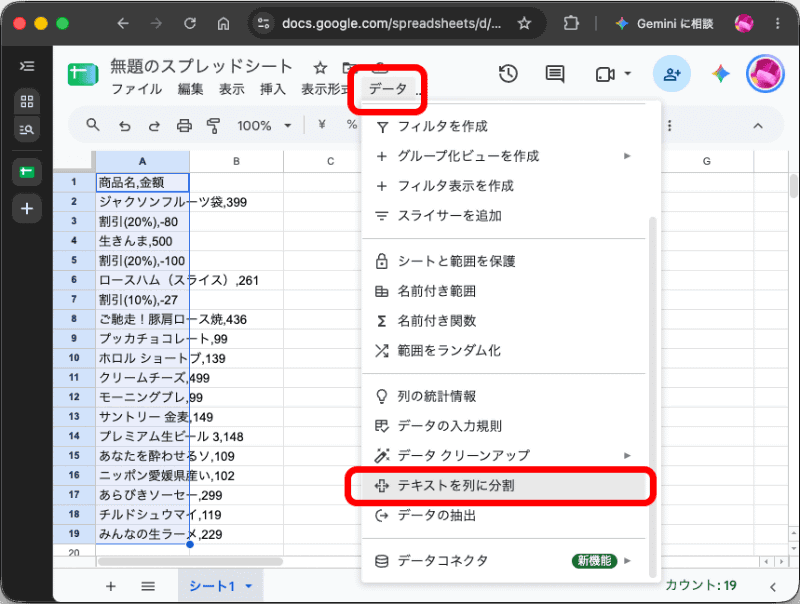The width and height of the screenshot is (800, 604).
Task: Show all sheets list
Action: point(148,586)
